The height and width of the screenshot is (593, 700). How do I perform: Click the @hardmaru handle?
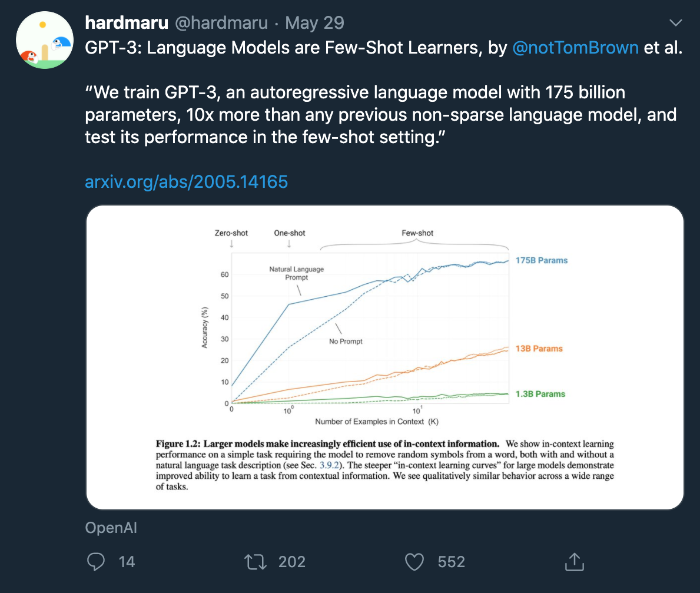[221, 23]
